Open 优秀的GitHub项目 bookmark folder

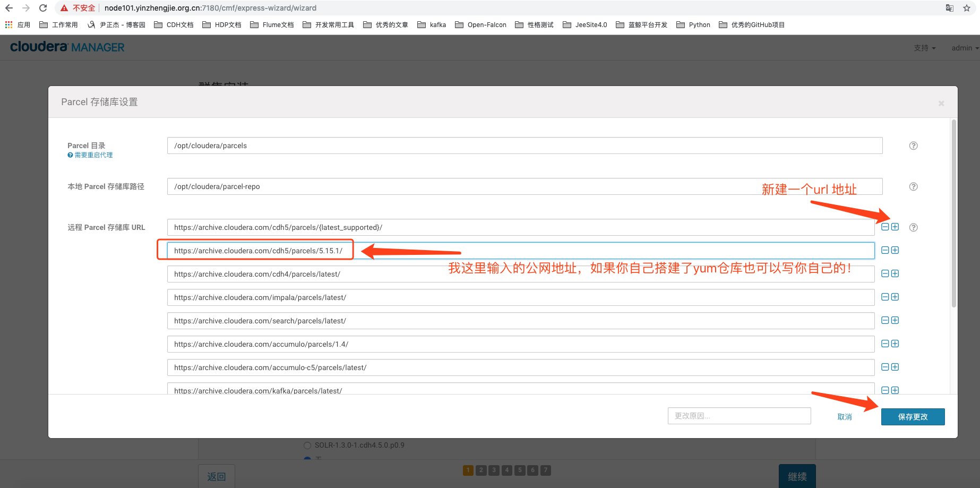pyautogui.click(x=752, y=24)
